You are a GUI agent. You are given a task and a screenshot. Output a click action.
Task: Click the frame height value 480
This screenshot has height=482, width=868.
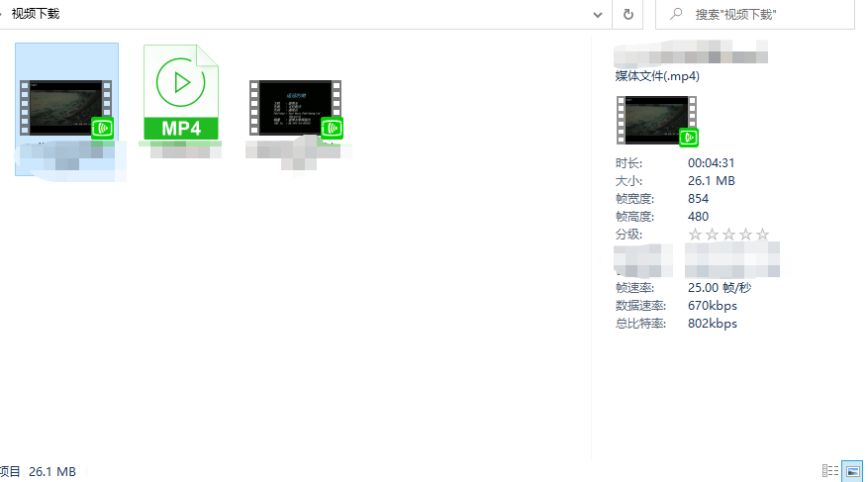click(x=698, y=217)
